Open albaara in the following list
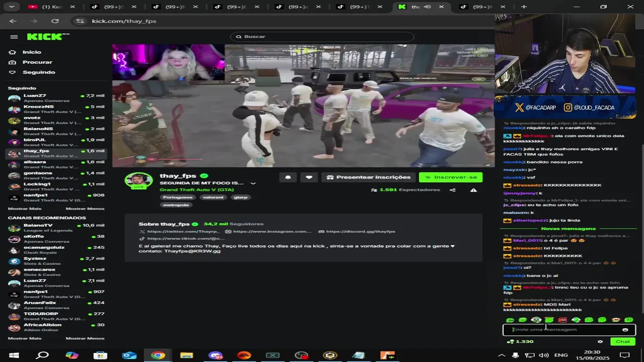 [56, 164]
